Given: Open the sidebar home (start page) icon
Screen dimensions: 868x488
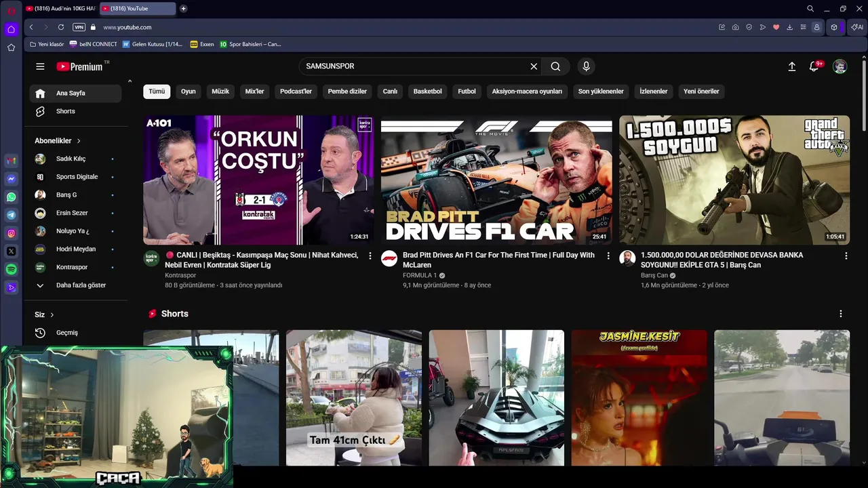Looking at the screenshot, I should 12,29.
